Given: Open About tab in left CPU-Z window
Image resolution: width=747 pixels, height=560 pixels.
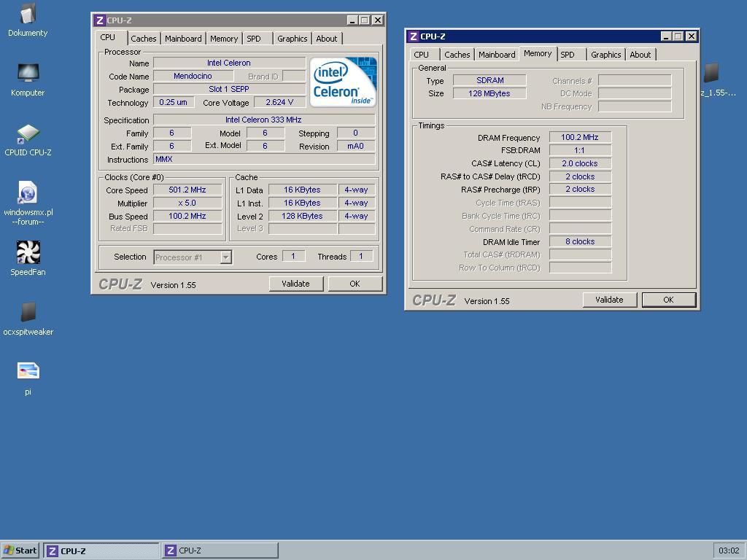Looking at the screenshot, I should [x=326, y=39].
